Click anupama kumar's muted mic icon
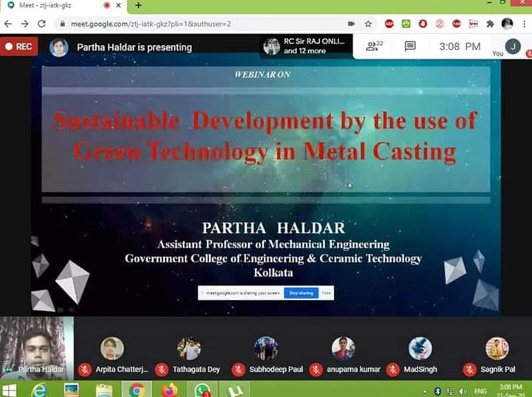Image resolution: width=532 pixels, height=397 pixels. (x=317, y=369)
